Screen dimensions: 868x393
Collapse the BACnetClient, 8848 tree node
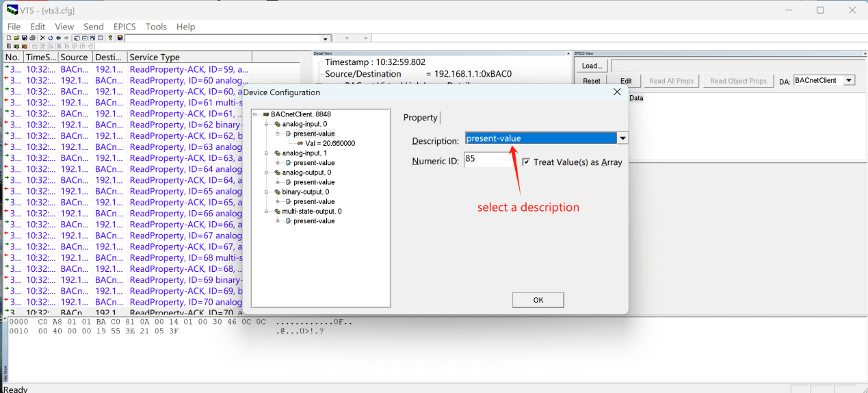click(256, 114)
